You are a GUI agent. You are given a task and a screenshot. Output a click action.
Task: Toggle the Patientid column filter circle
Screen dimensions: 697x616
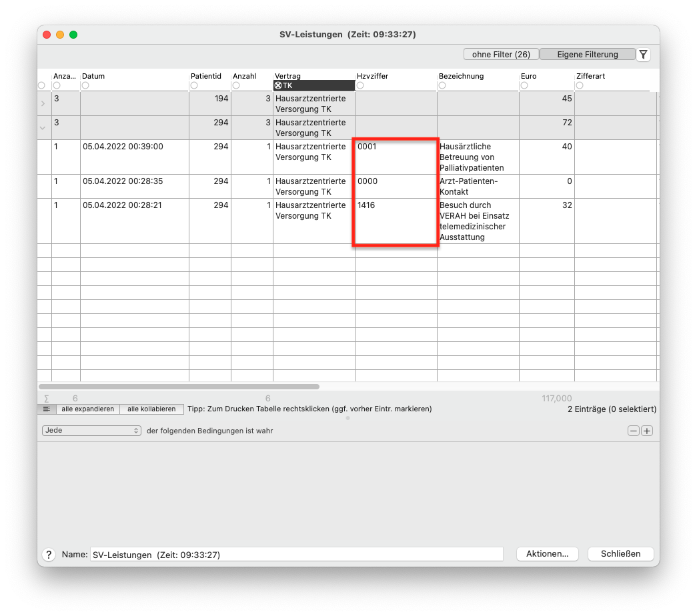click(x=194, y=85)
